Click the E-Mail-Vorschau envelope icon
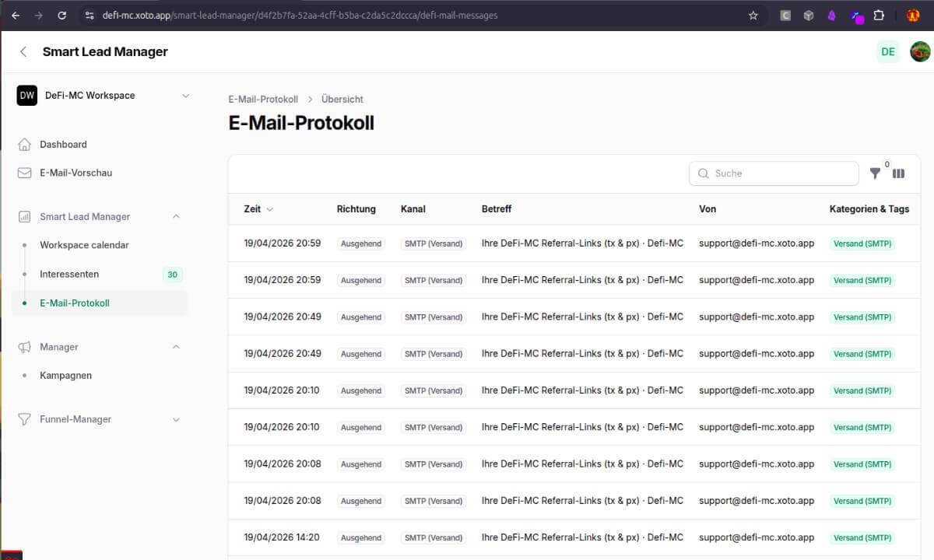This screenshot has width=934, height=560. [24, 173]
